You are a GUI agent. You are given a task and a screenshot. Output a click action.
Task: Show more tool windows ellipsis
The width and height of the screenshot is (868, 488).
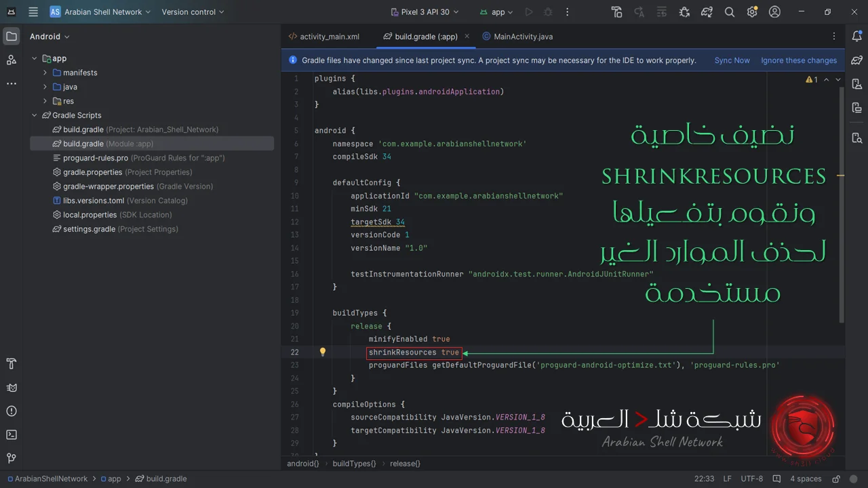coord(11,83)
